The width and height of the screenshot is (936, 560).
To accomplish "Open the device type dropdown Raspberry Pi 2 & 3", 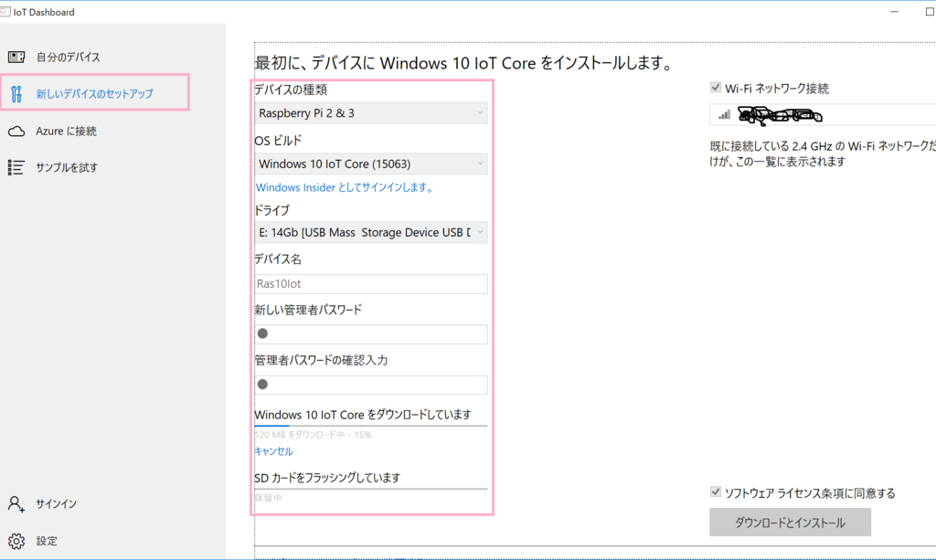I will [x=371, y=113].
